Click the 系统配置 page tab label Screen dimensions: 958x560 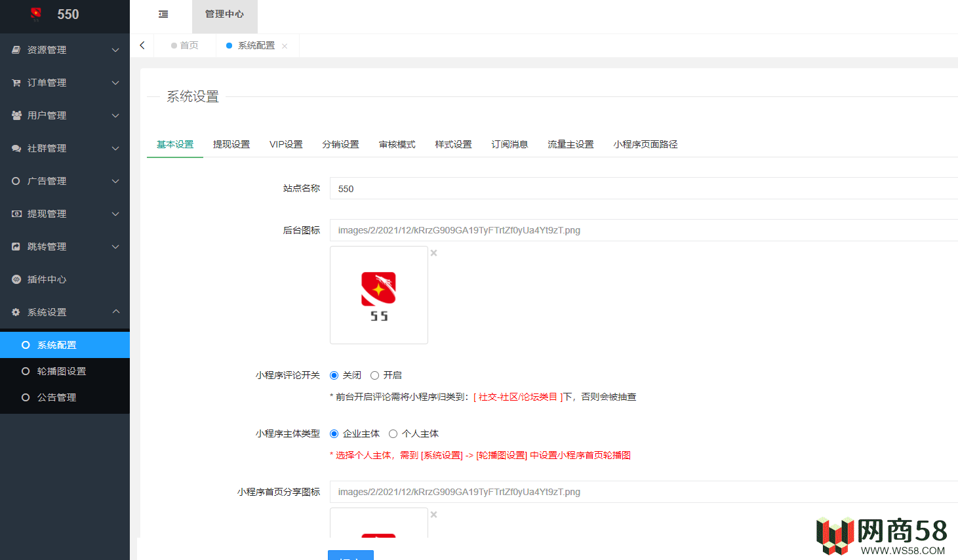(256, 45)
